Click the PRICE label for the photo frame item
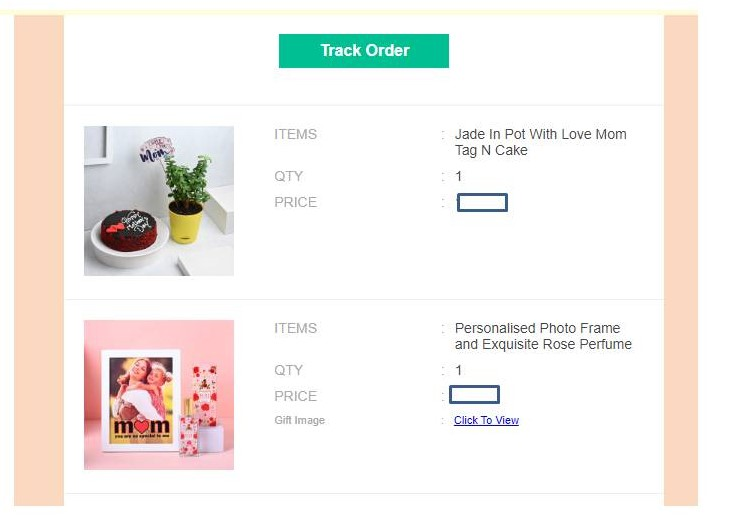This screenshot has height=524, width=734. click(x=295, y=396)
